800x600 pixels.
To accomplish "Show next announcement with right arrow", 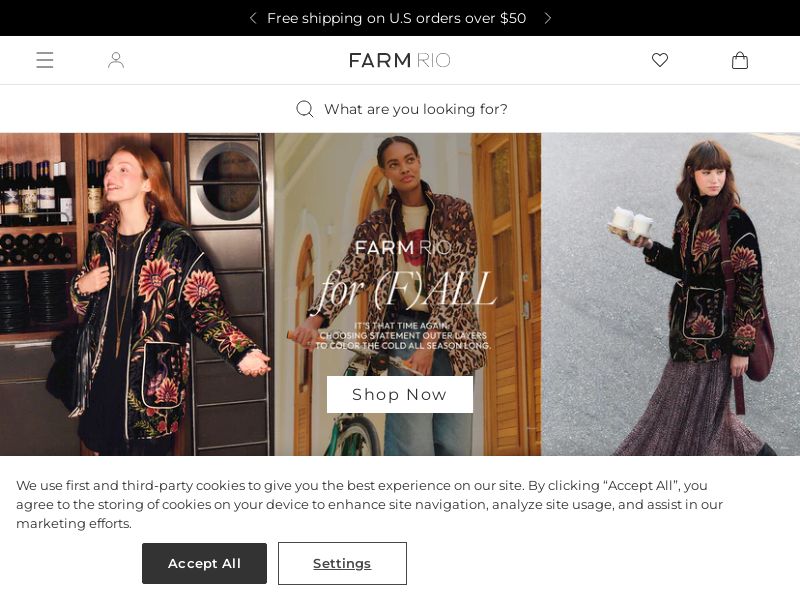I will [x=547, y=18].
